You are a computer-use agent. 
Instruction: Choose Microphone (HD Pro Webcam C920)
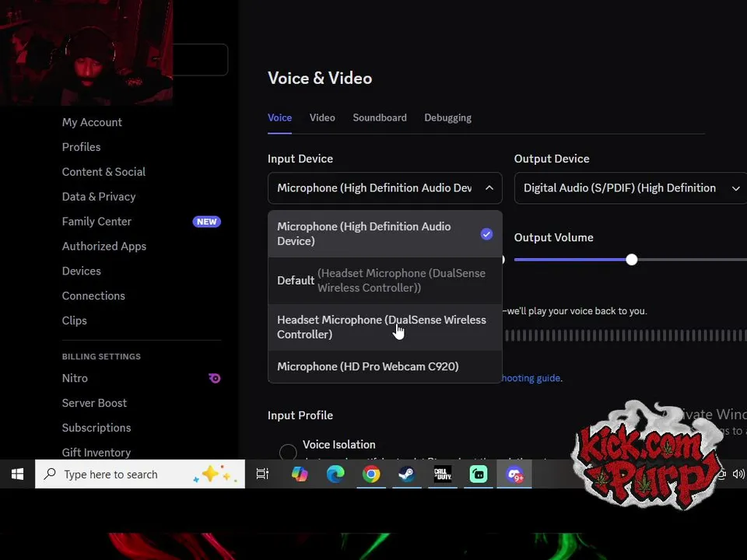pyautogui.click(x=385, y=366)
